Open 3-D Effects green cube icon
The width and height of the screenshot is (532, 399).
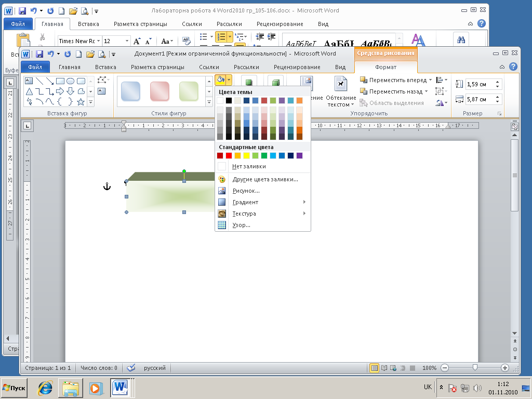click(275, 82)
